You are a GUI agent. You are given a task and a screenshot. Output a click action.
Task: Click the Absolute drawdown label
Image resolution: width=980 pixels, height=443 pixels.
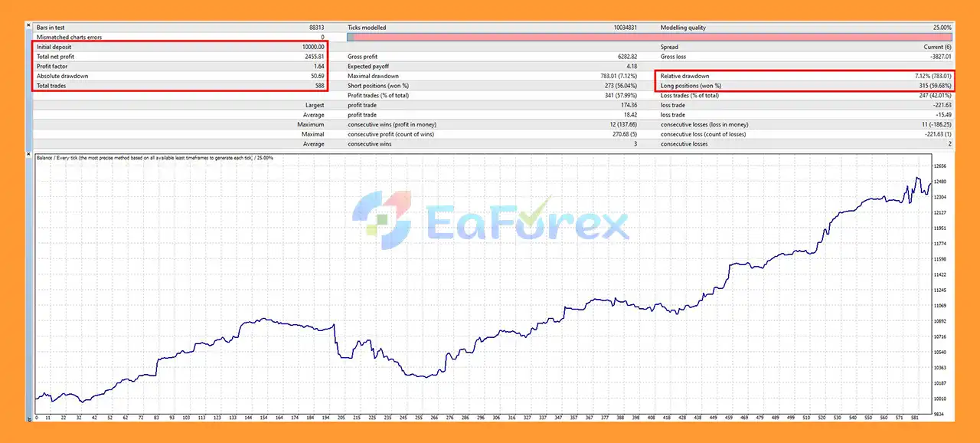coord(63,77)
